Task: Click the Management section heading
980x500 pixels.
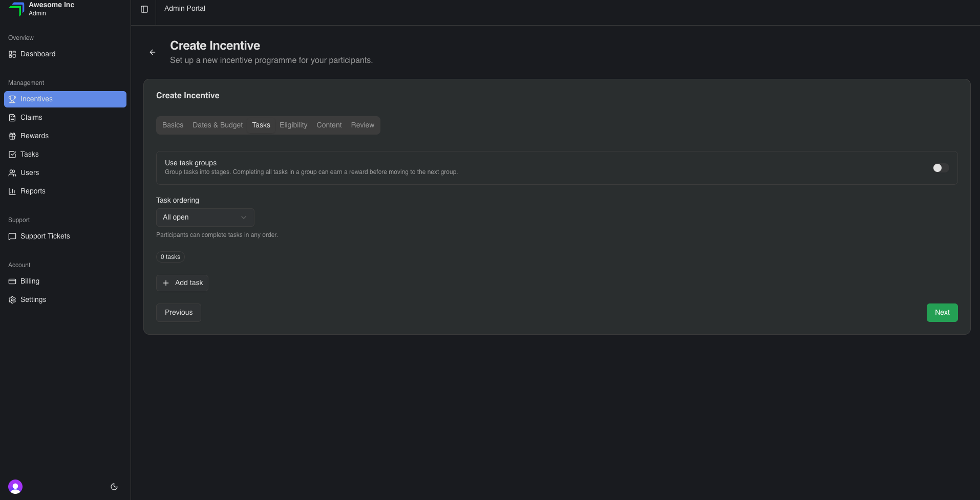Action: pos(26,83)
